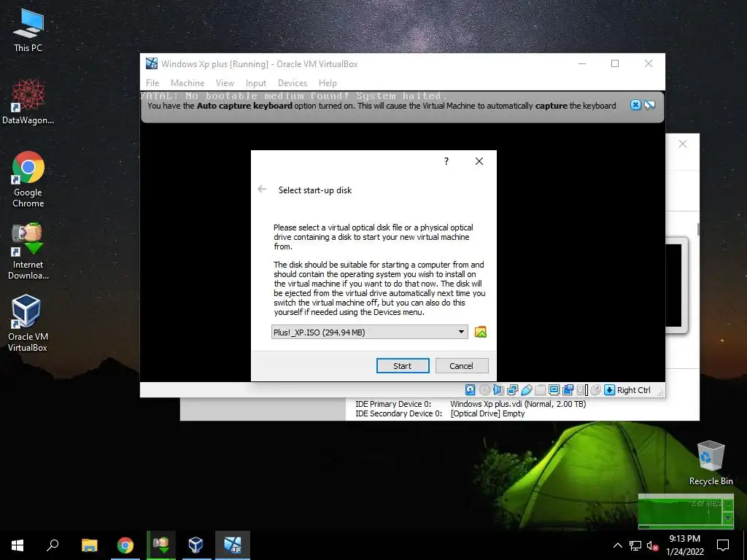
Task: Click the display status bar icon
Action: tap(554, 390)
